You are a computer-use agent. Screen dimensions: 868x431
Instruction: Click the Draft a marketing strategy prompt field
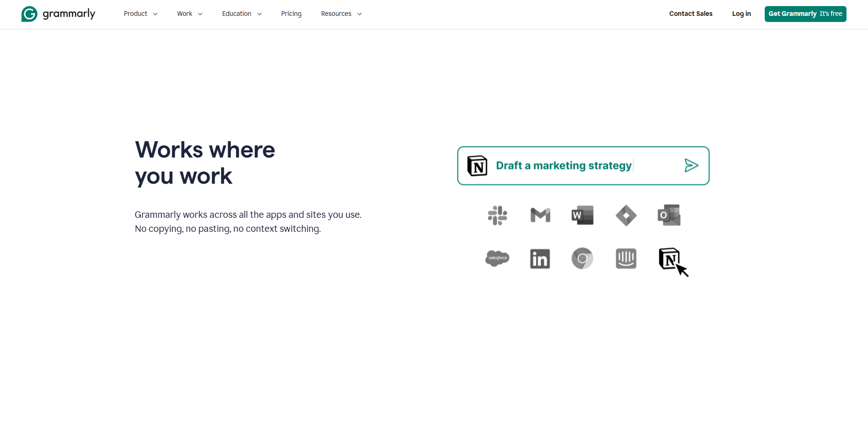583,166
